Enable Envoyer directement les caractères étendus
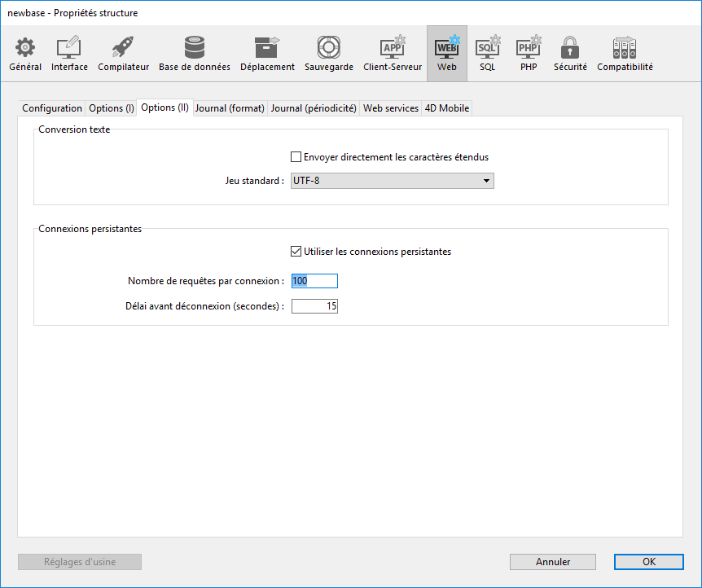The width and height of the screenshot is (702, 588). 296,157
